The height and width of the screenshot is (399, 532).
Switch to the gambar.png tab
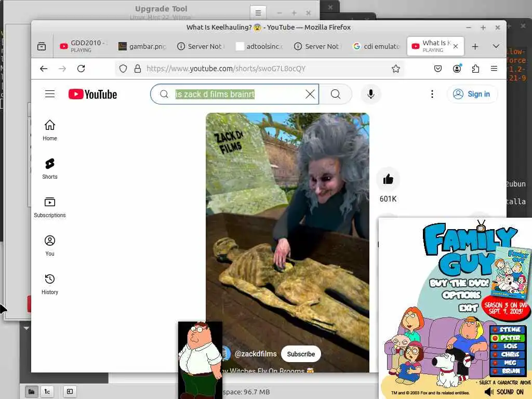(x=142, y=46)
